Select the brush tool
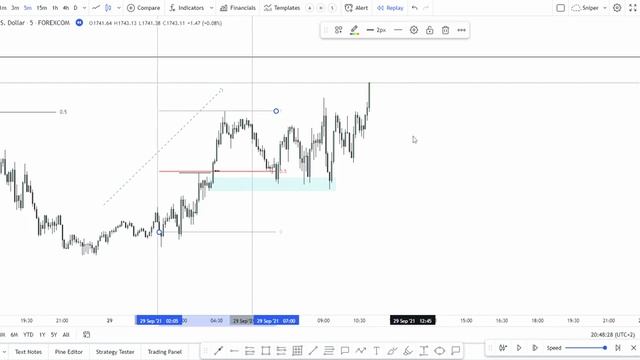The width and height of the screenshot is (640, 360). (x=408, y=350)
